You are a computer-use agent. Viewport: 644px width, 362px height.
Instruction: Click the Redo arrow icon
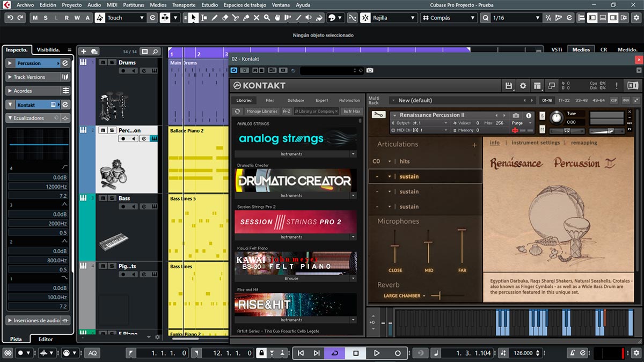coord(20,18)
